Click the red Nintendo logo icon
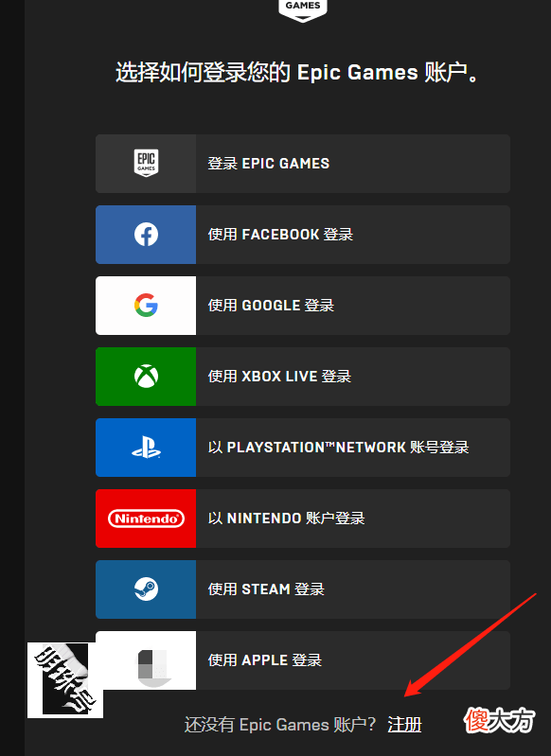The image size is (551, 756). click(146, 519)
